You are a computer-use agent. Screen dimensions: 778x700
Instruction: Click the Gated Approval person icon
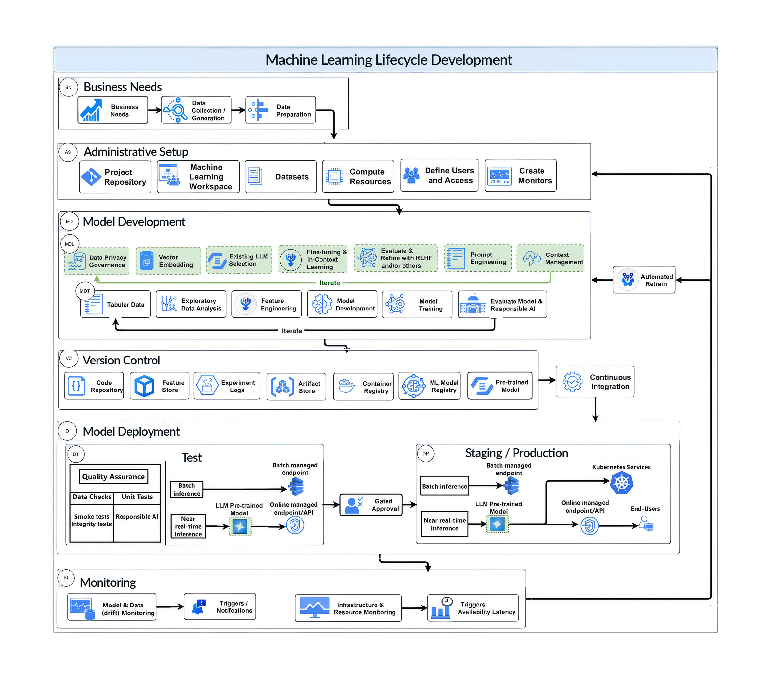[353, 505]
